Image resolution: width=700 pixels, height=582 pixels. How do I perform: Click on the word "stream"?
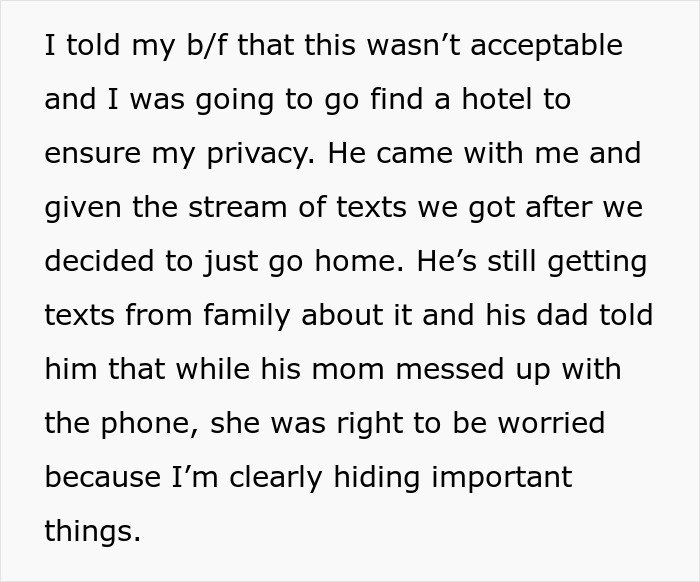pyautogui.click(x=238, y=208)
